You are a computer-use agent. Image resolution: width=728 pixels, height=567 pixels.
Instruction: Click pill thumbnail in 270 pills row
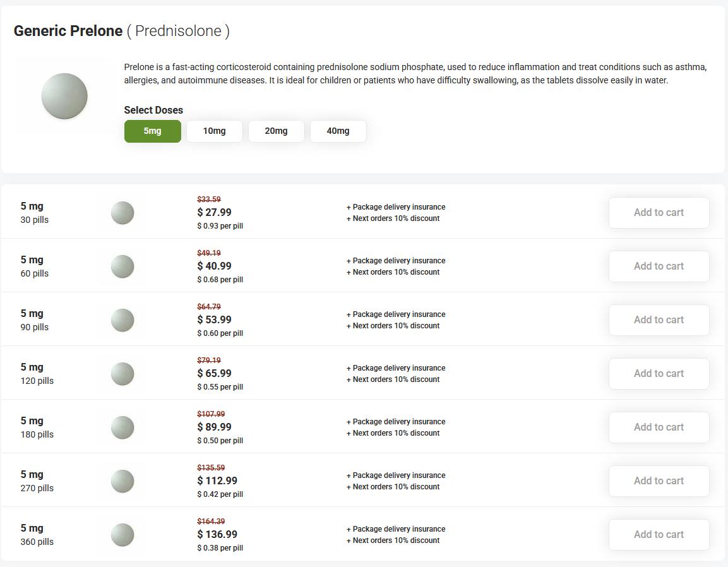(122, 481)
